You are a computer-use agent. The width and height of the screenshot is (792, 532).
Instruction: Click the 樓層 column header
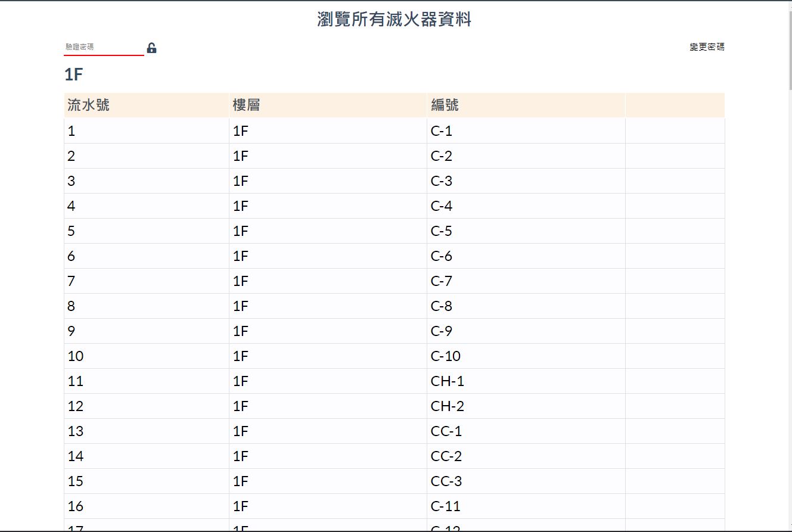(246, 105)
